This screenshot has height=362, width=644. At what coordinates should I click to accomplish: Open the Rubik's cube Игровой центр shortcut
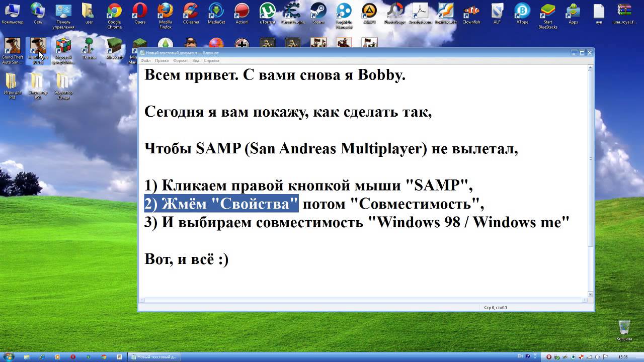63,51
